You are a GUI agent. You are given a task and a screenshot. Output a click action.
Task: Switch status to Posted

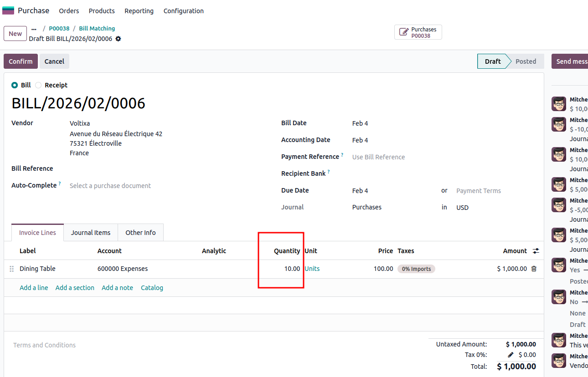pyautogui.click(x=526, y=61)
